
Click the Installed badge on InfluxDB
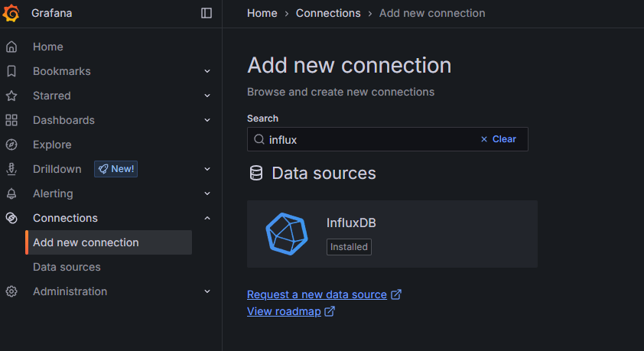tap(349, 247)
